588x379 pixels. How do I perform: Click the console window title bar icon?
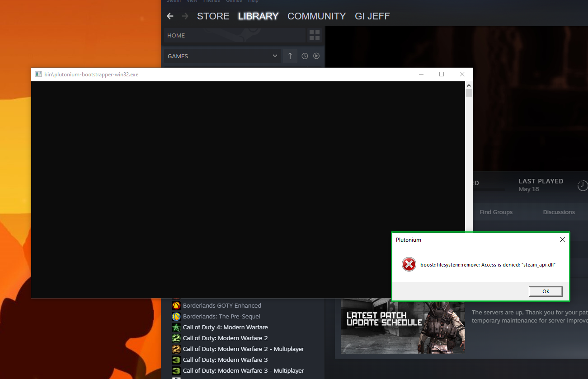(38, 74)
